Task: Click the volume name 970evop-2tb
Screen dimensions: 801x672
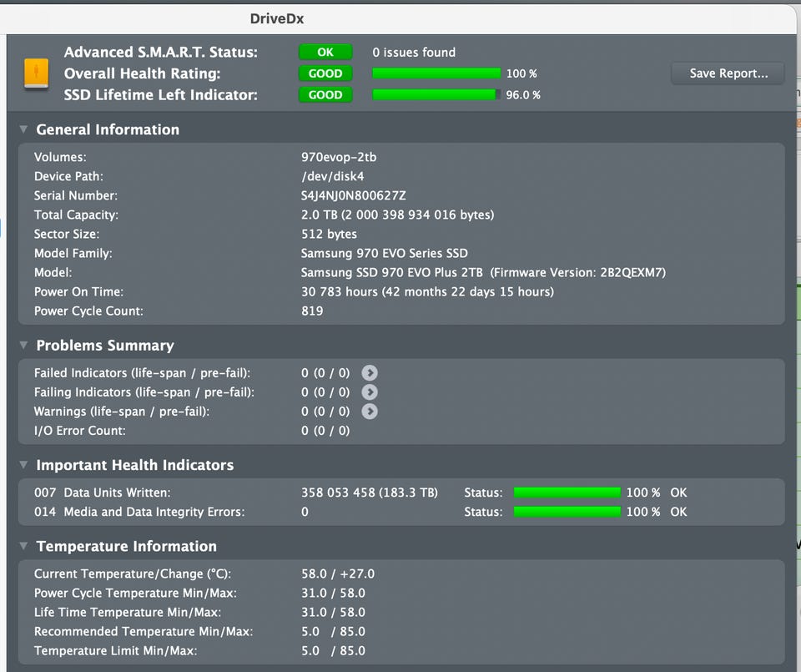Action: tap(339, 158)
